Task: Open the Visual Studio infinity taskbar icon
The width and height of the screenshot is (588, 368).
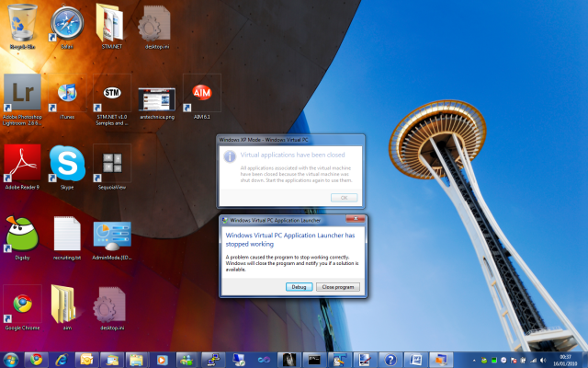Action: [264, 360]
